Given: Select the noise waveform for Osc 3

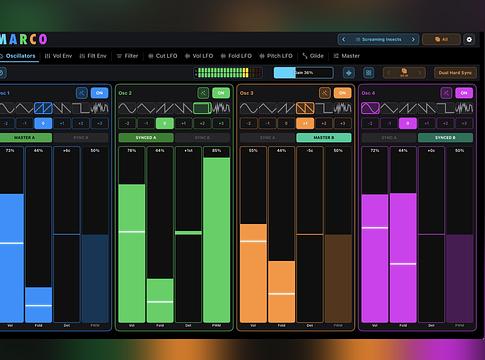Looking at the screenshot, I should click(x=343, y=108).
